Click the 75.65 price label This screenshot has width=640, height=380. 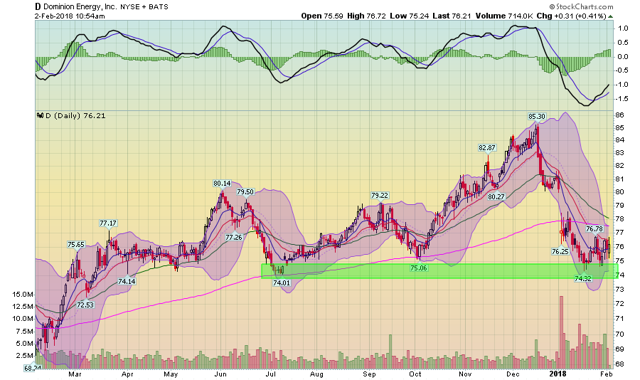pyautogui.click(x=76, y=245)
